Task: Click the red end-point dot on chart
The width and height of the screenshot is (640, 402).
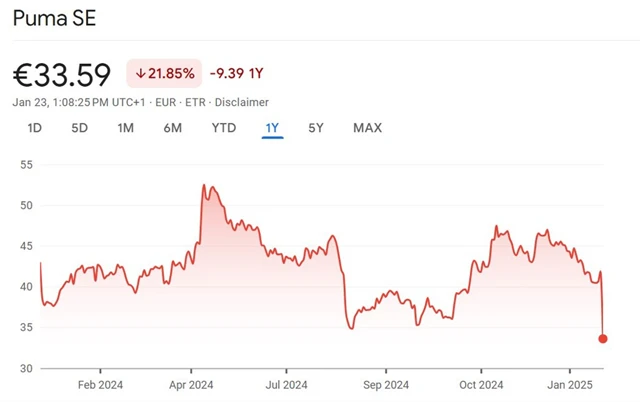Action: click(x=603, y=338)
